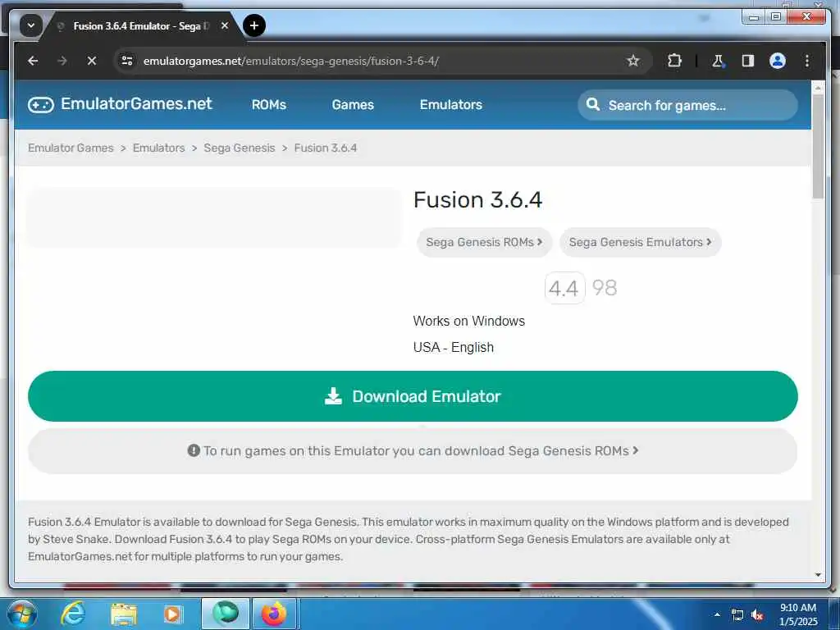
Task: Select the Fusion 3.6.4 Emulator tab
Action: 140,25
